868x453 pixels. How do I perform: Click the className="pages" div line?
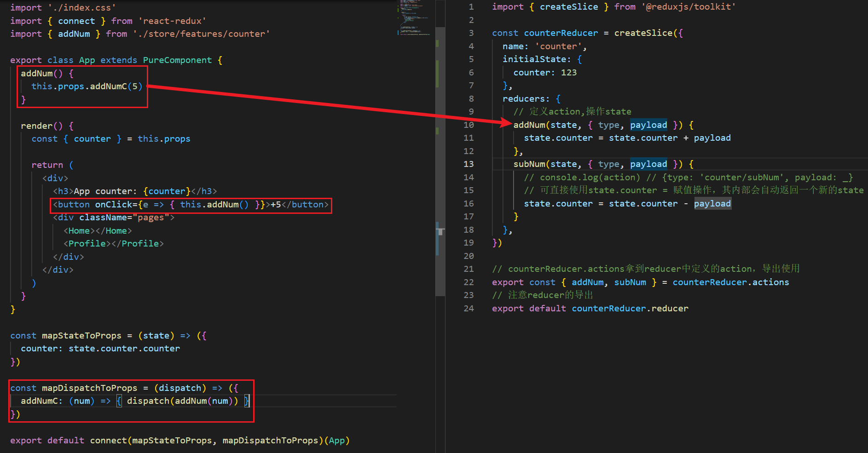coord(114,218)
